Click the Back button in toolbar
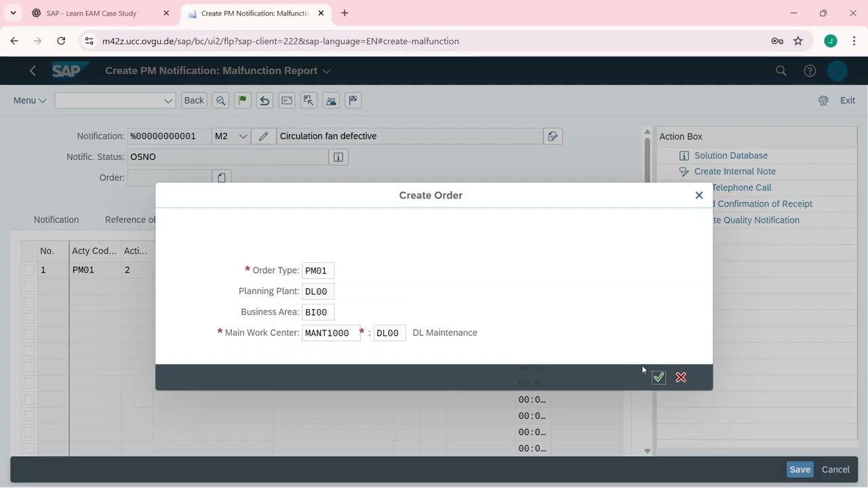868x488 pixels. [194, 100]
